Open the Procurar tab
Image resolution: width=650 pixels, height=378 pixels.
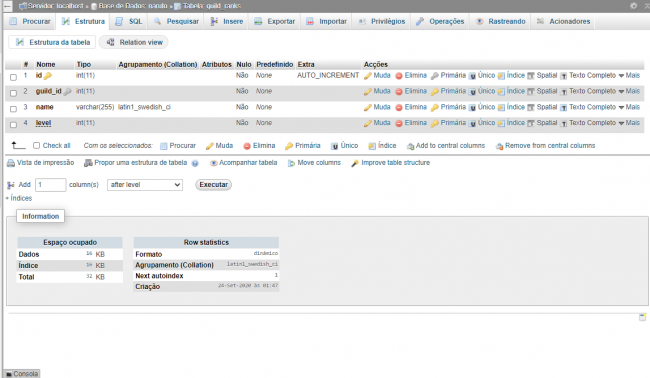30,22
